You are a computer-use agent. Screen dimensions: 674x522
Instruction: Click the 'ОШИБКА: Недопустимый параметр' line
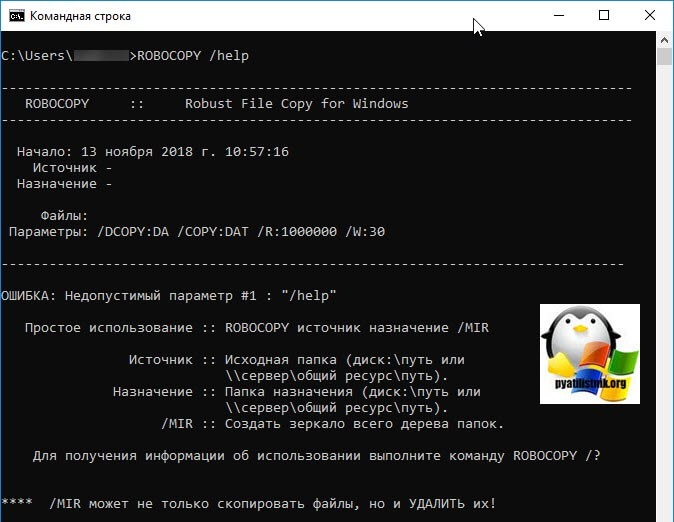coord(168,296)
